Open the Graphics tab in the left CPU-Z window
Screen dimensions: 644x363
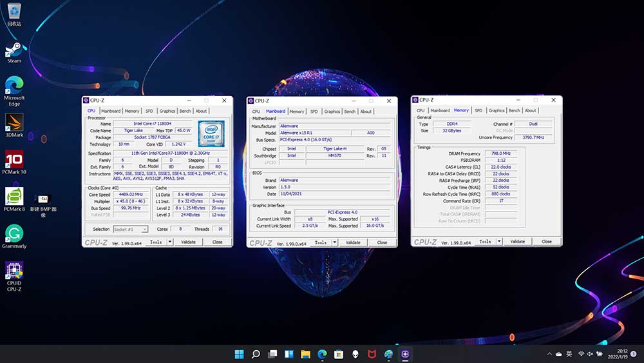click(x=167, y=111)
